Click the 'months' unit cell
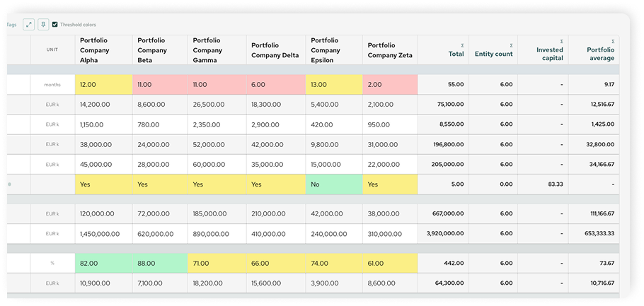This screenshot has height=306, width=644. (x=52, y=85)
